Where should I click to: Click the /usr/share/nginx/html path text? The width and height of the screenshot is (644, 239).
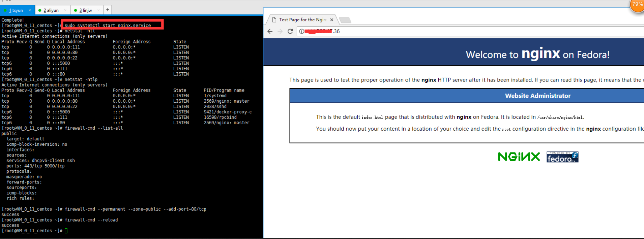coord(560,117)
